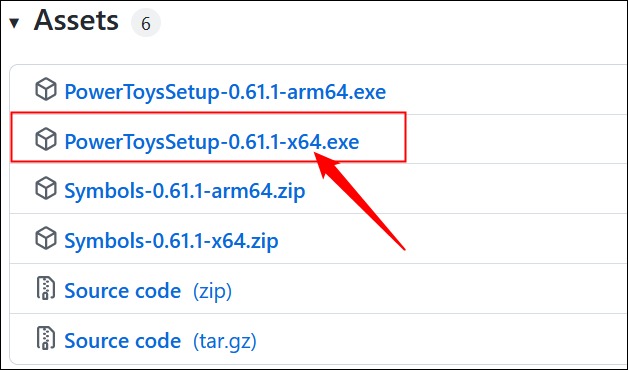Click the archive icon beside Source code (tar.gz)
Image resolution: width=628 pixels, height=370 pixels.
46,338
